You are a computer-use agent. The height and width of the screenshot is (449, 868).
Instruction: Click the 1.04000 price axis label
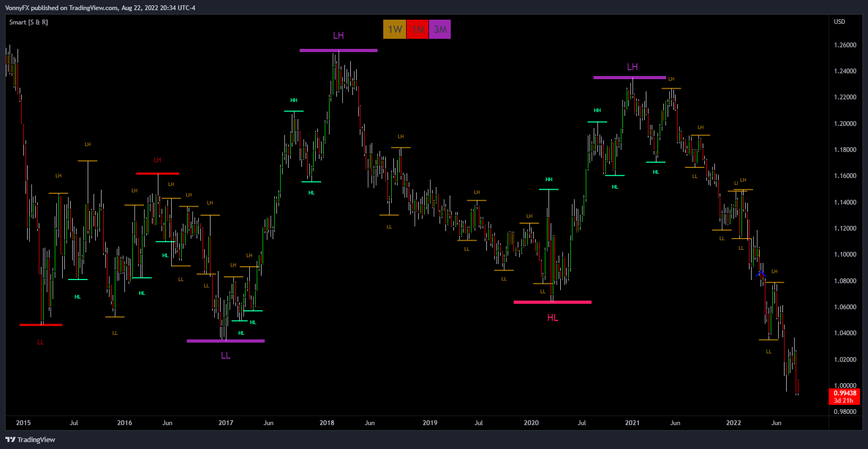coord(845,333)
